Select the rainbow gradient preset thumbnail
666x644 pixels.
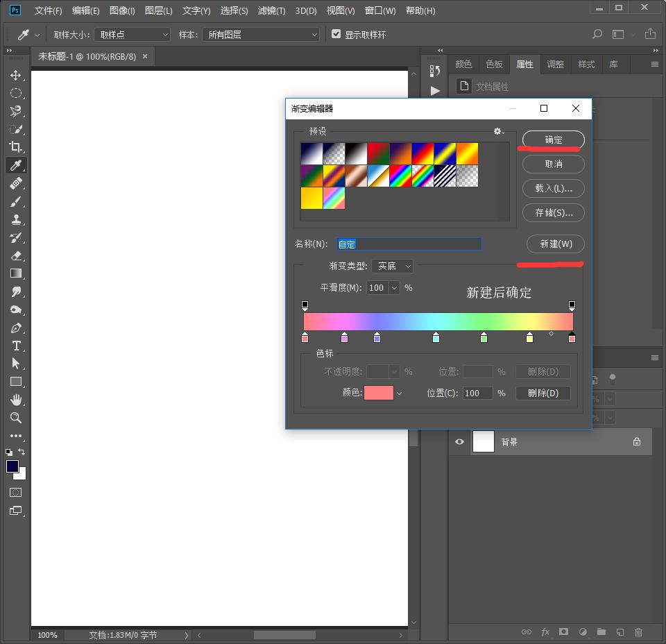(x=400, y=176)
